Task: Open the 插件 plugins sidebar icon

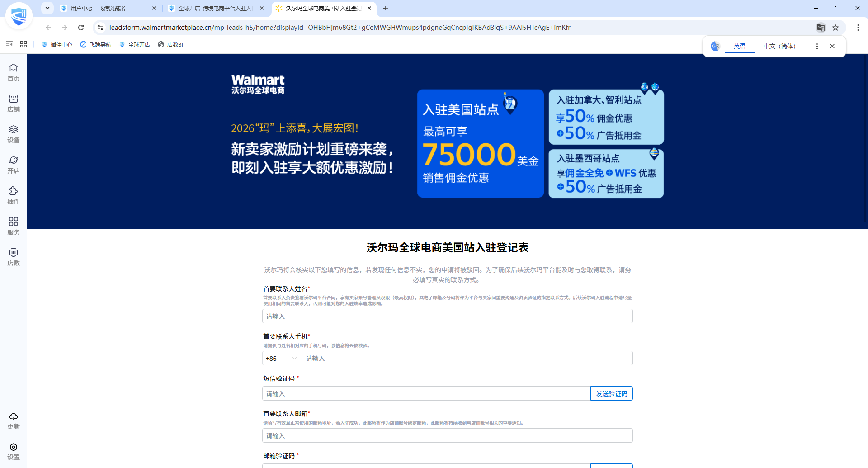Action: pyautogui.click(x=14, y=195)
